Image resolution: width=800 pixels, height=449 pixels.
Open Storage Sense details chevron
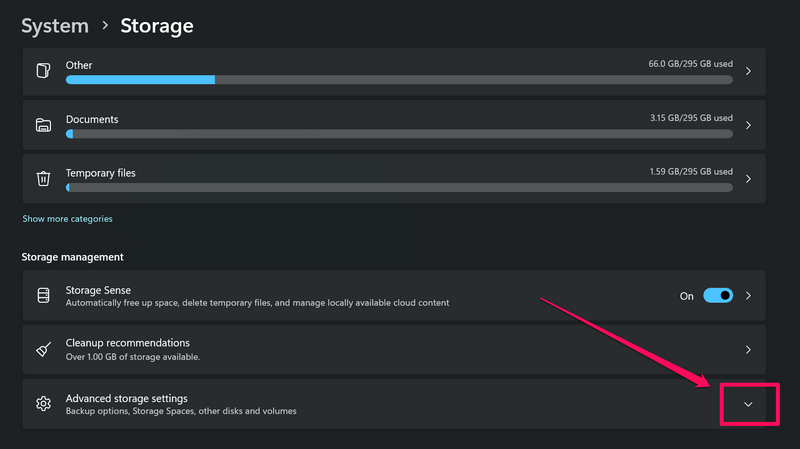click(748, 296)
